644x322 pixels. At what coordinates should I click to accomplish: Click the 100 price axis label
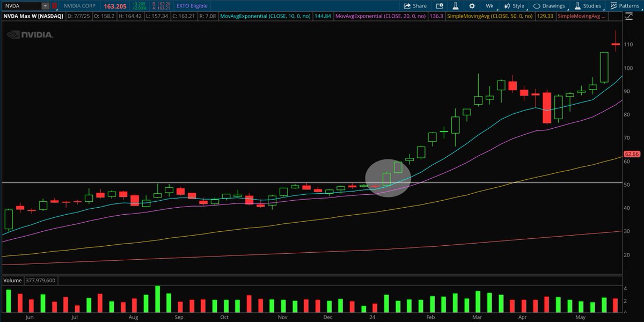click(628, 68)
